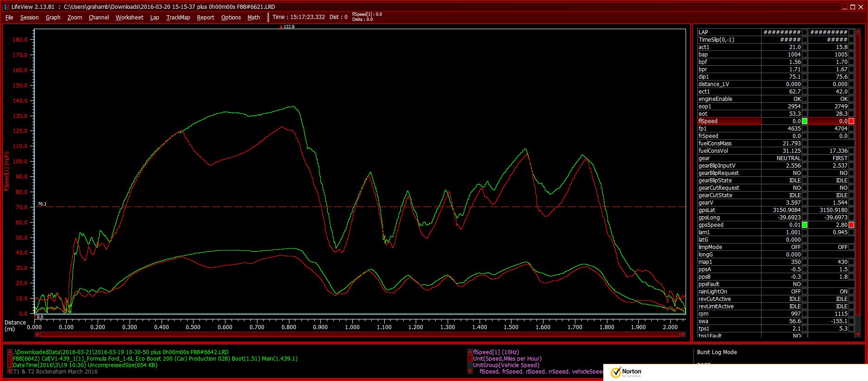This screenshot has height=381, width=868.
Task: Click the NEUTRAL value in gear row
Action: click(x=788, y=158)
